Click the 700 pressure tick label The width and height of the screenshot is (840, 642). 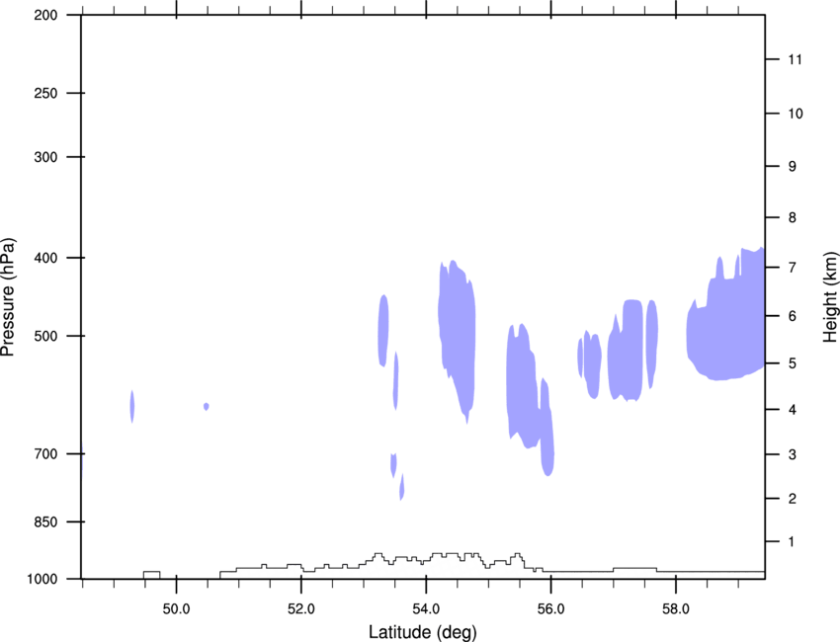pyautogui.click(x=45, y=453)
